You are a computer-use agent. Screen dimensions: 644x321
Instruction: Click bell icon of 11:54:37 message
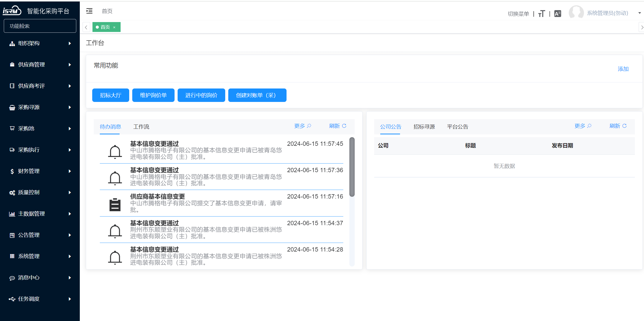(115, 231)
